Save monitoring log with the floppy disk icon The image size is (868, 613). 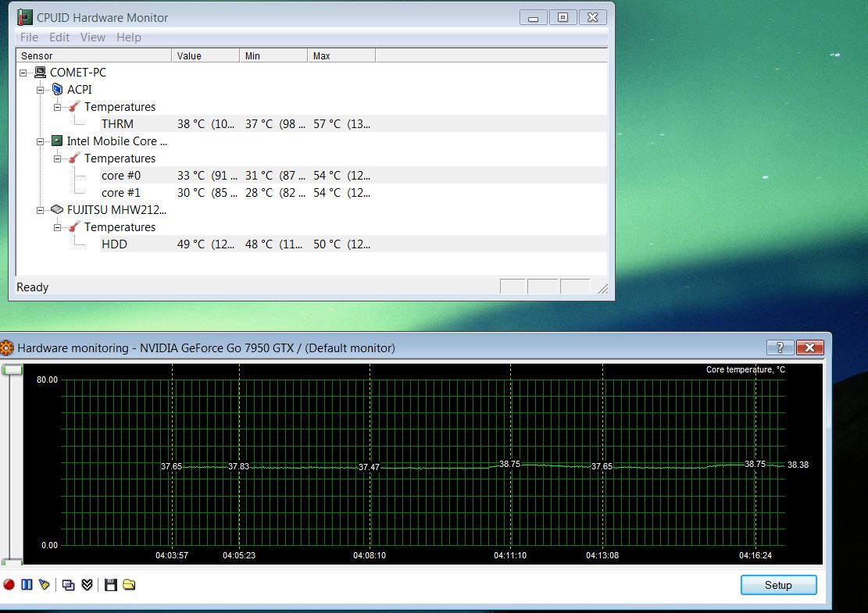pos(111,585)
